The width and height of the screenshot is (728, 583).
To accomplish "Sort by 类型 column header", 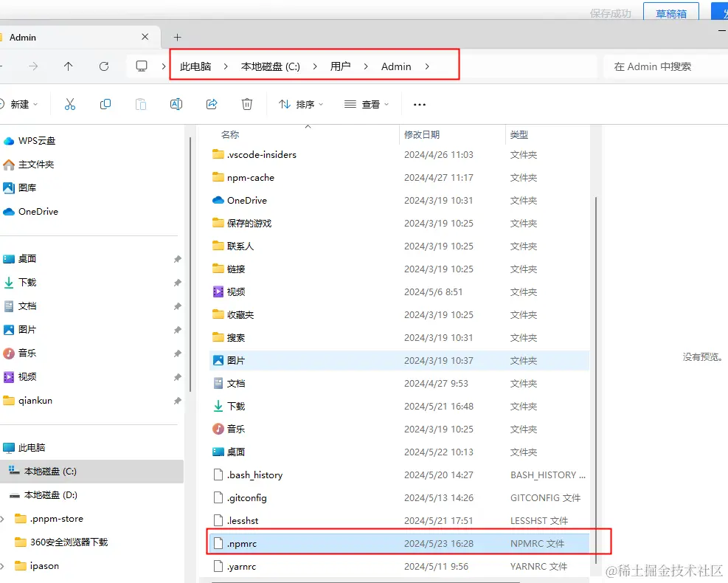I will click(519, 135).
